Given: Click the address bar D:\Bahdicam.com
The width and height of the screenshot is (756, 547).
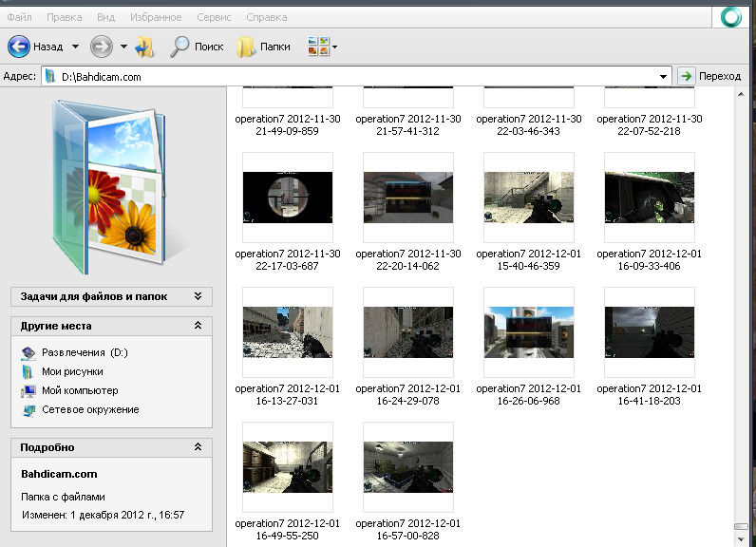Looking at the screenshot, I should coord(357,77).
